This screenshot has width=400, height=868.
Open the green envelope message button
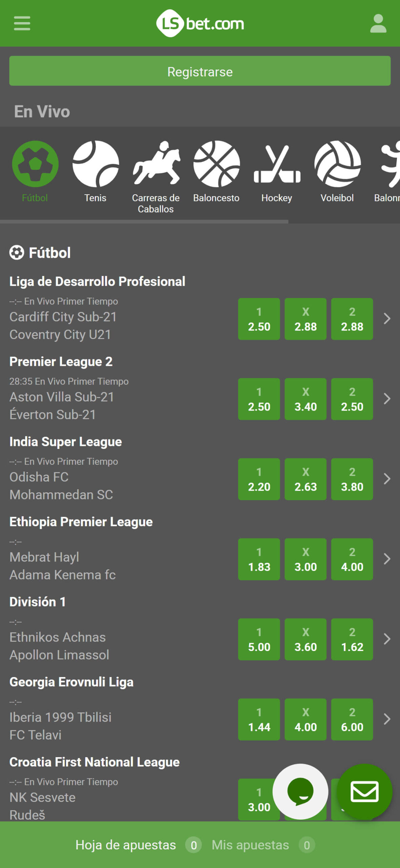364,792
